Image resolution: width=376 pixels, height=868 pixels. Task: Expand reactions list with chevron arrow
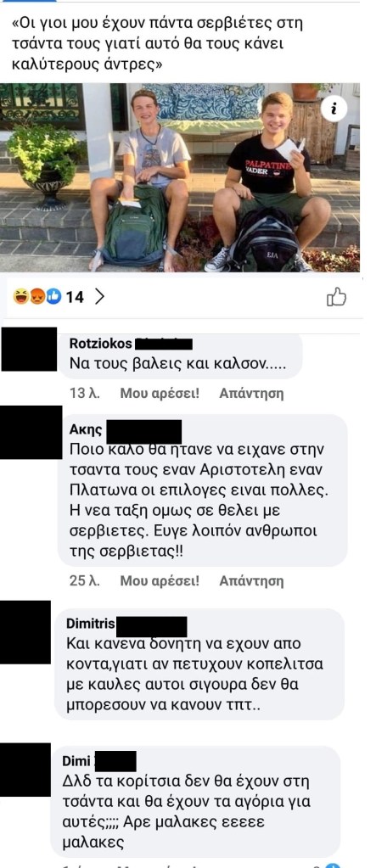click(99, 297)
